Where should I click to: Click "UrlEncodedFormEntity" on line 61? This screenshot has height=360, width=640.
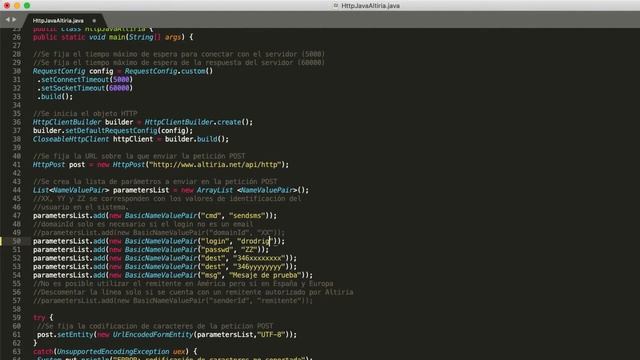[153, 335]
